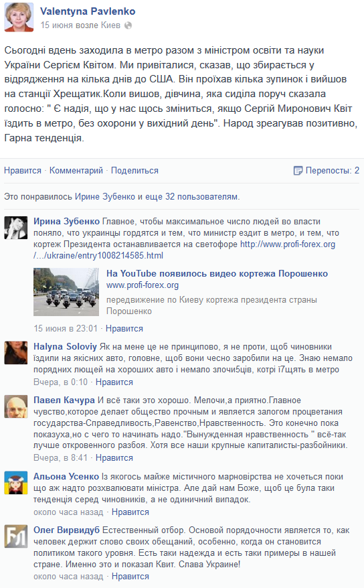
Task: Click the Комментарий link under the post
Action: (x=76, y=171)
